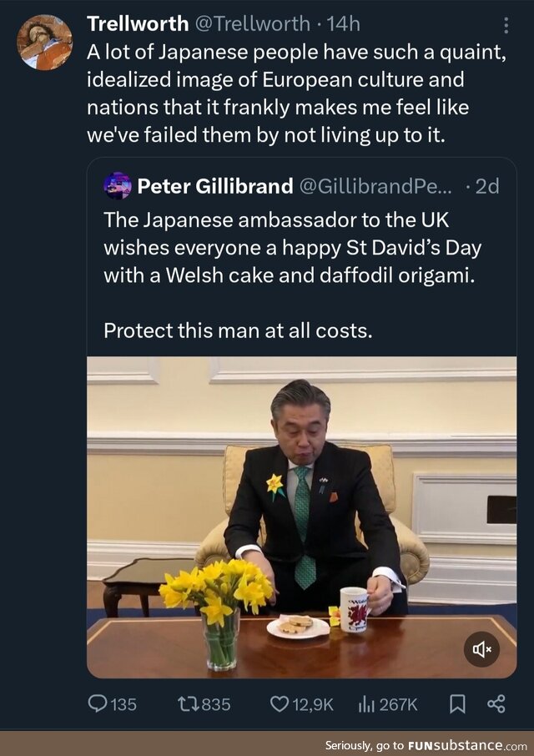Play the ambassador video
The width and height of the screenshot is (534, 756).
301,517
